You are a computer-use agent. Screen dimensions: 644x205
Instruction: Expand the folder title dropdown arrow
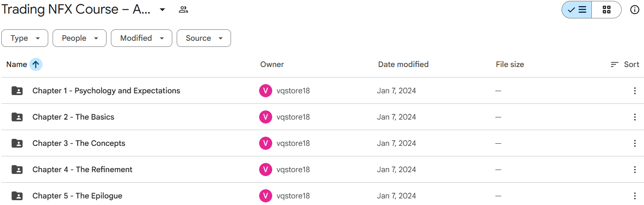[x=162, y=10]
